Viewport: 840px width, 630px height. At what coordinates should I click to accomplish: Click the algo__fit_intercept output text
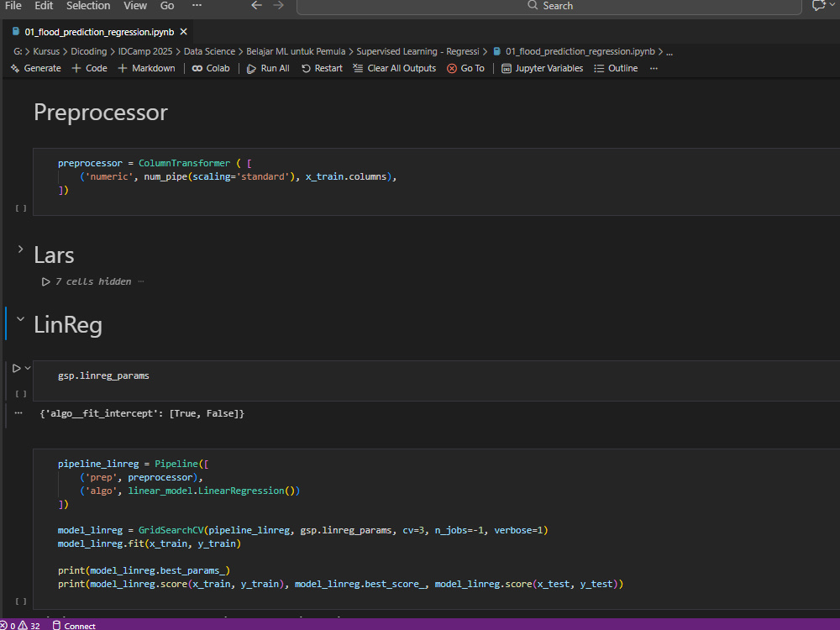click(x=142, y=413)
